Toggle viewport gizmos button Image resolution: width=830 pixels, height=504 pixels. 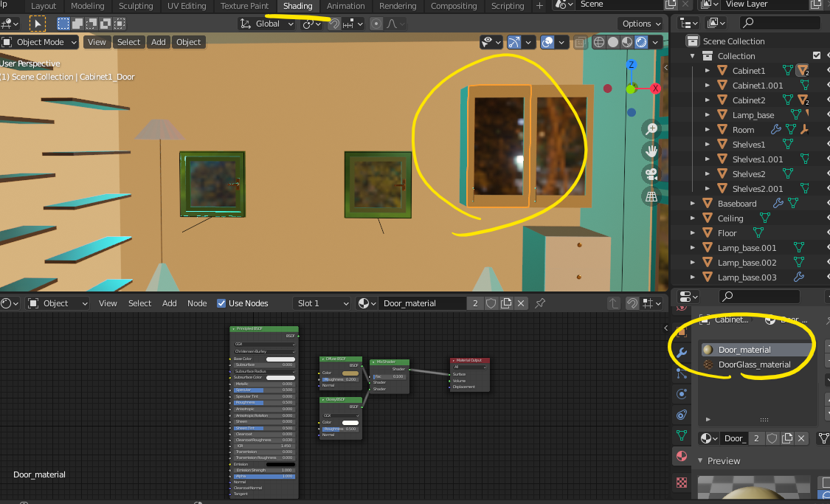click(x=514, y=42)
